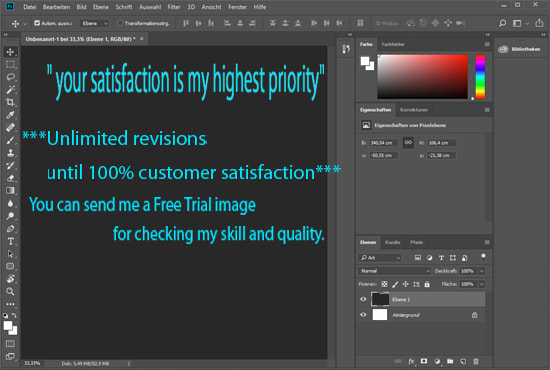Viewport: 550px width, 370px height.
Task: Open Move tool preset arrow
Action: [x=25, y=24]
